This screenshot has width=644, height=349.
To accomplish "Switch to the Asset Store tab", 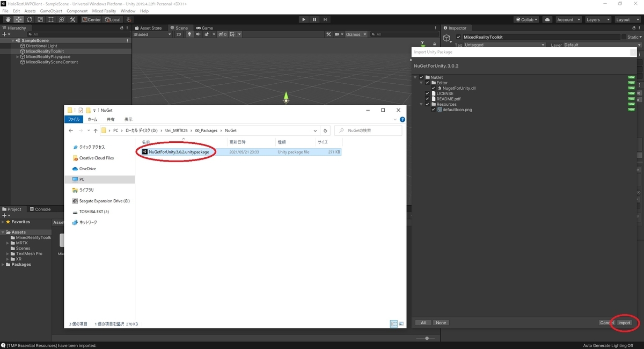I will 148,28.
